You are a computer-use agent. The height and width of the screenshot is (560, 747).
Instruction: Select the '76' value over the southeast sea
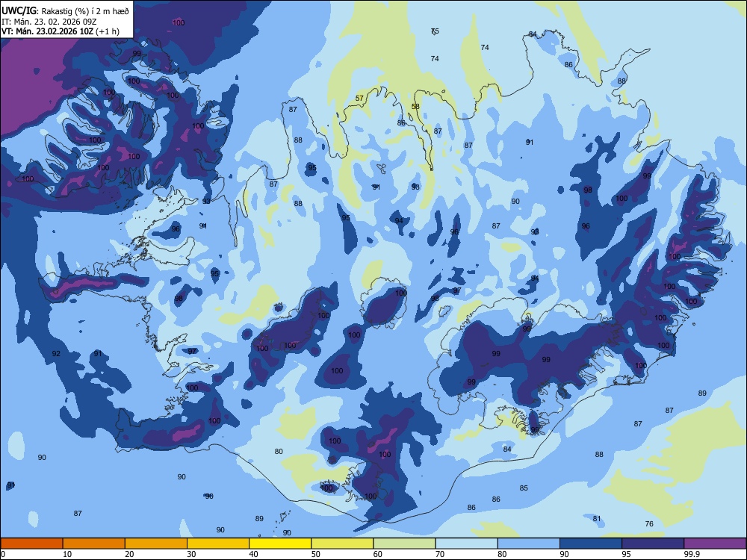649,524
